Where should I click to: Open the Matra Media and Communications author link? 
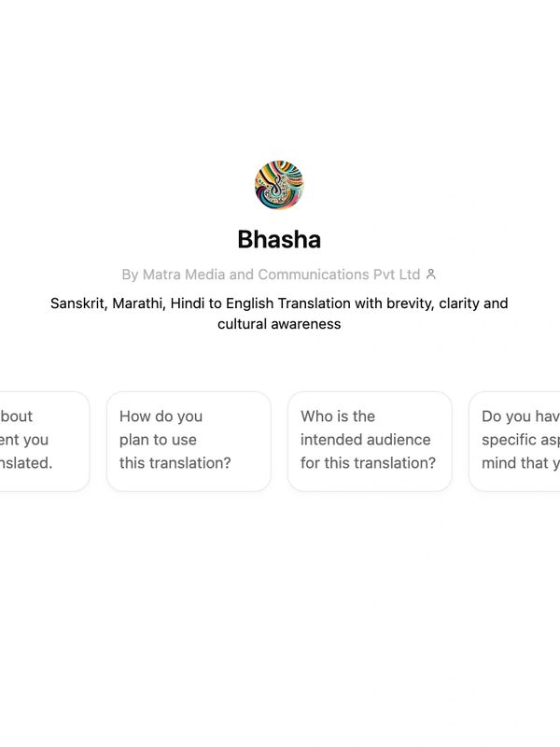coord(279,275)
